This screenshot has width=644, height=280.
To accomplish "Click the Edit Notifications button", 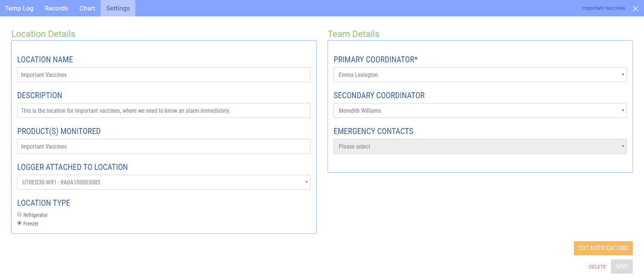I will [603, 248].
